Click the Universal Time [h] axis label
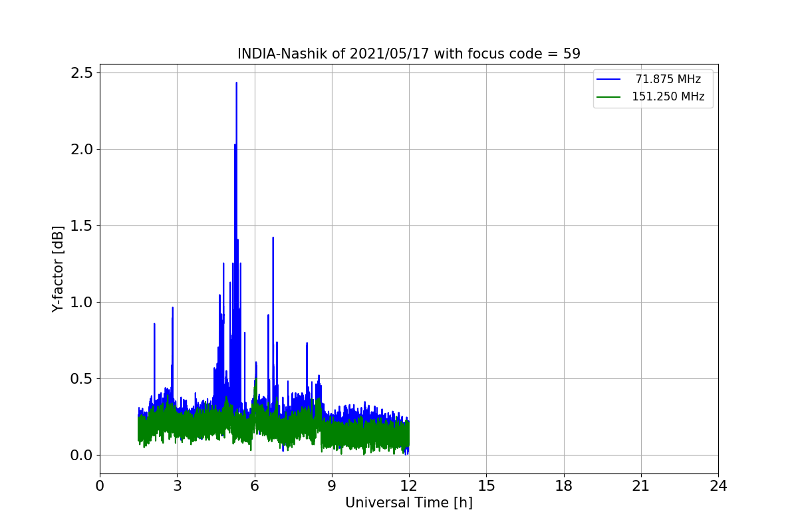The height and width of the screenshot is (532, 798). point(409,503)
